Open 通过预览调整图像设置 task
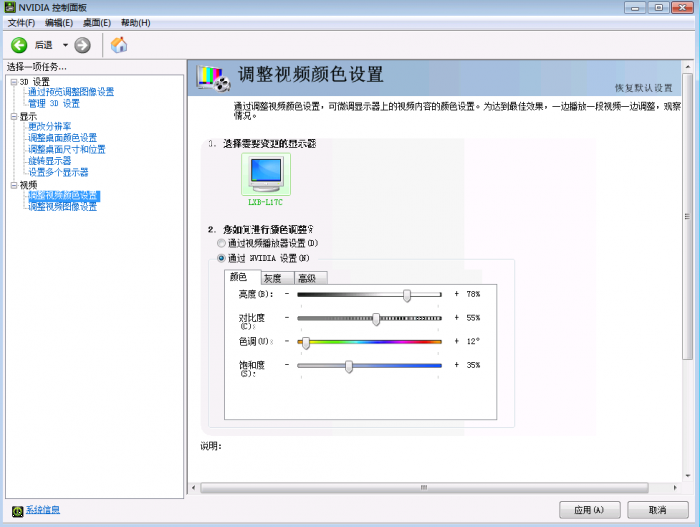This screenshot has width=700, height=527. tap(71, 92)
